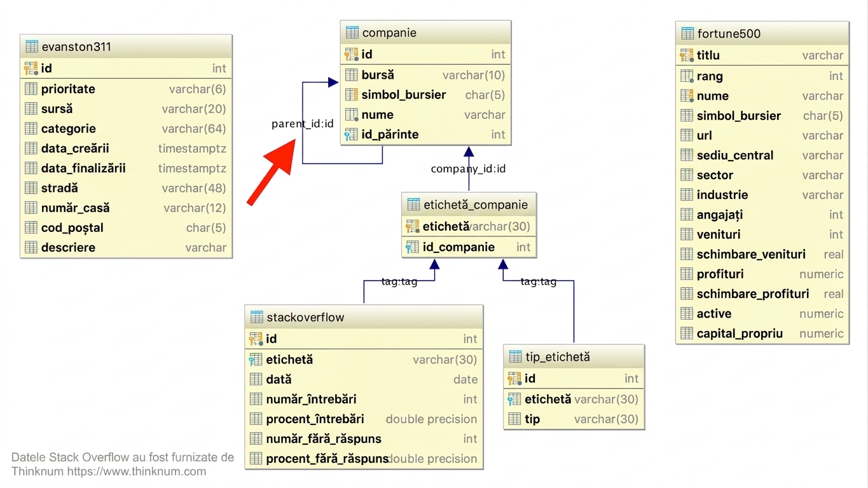
Task: Click key icon beside tip_etichetă id
Action: (515, 379)
